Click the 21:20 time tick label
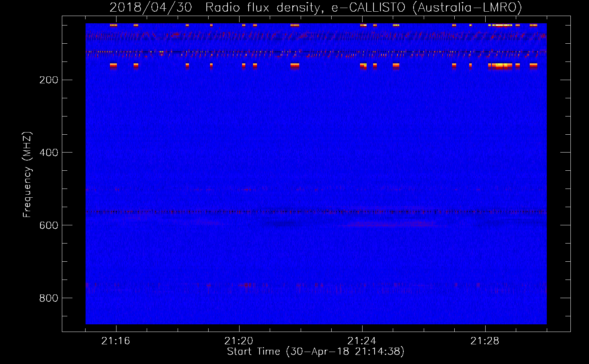This screenshot has width=589, height=364. 239,341
